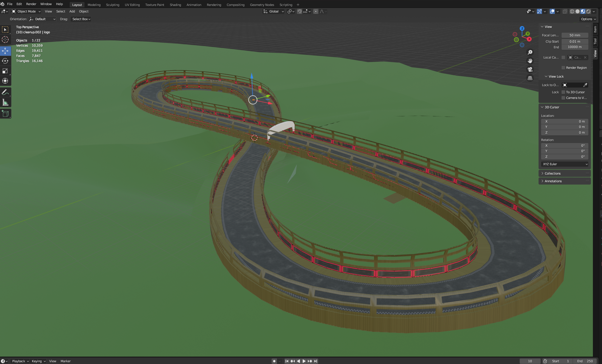Open the Render menu

pos(31,4)
